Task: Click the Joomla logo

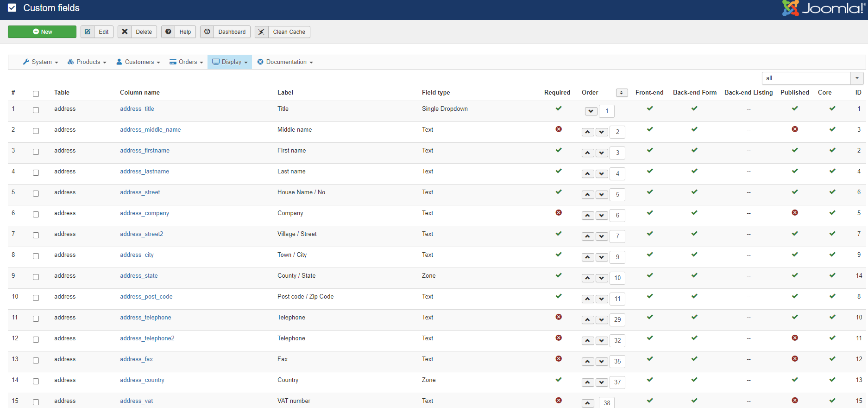Action: pos(824,8)
